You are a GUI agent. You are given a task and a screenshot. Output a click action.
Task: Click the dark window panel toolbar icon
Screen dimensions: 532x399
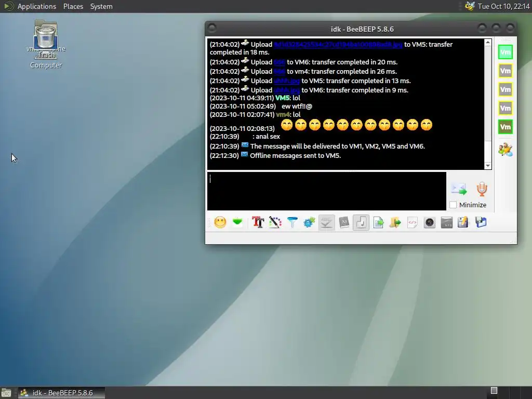tap(446, 222)
